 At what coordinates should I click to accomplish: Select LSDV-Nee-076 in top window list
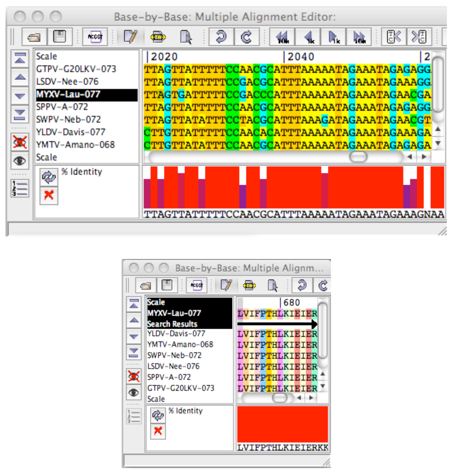67,82
